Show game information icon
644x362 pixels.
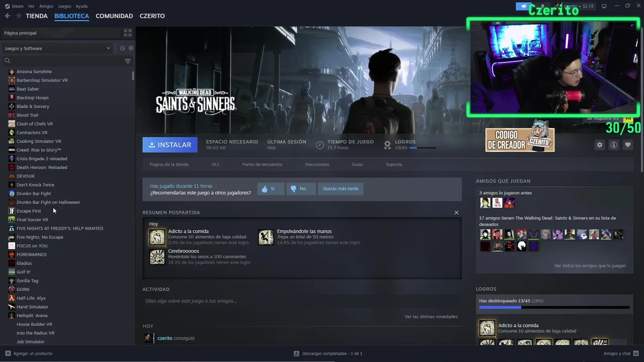coord(613,145)
